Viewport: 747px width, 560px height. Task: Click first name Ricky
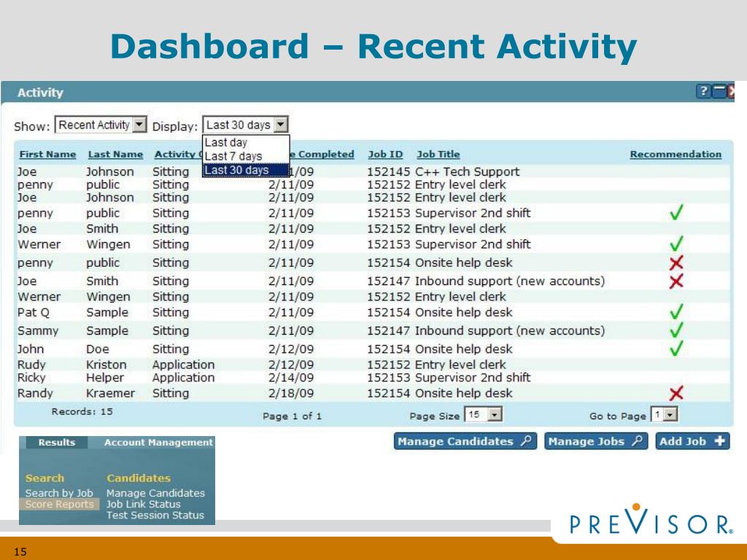(31, 377)
